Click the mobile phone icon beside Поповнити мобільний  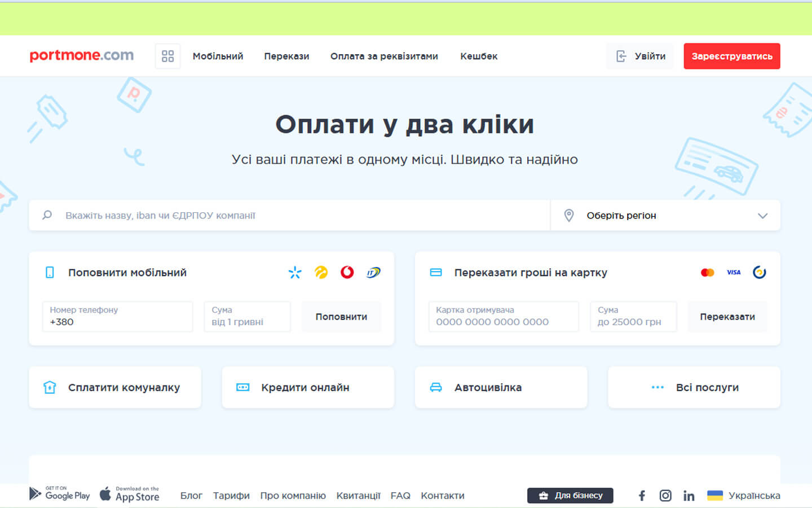(x=50, y=273)
